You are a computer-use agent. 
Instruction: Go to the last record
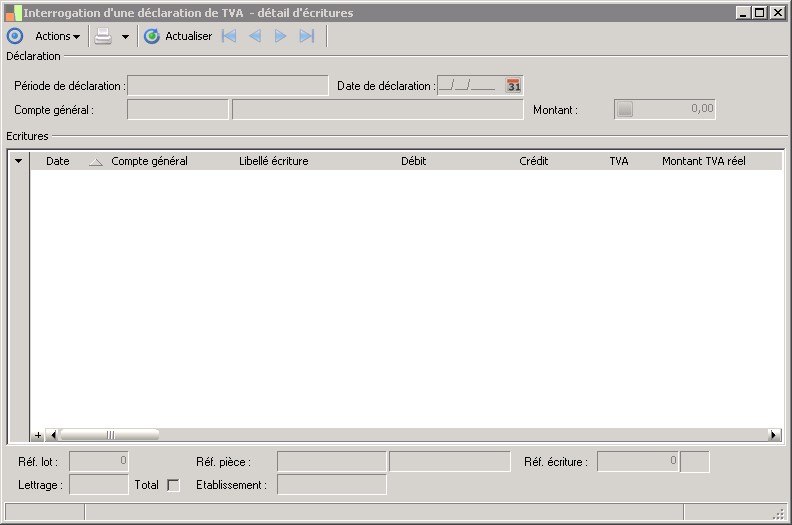307,36
